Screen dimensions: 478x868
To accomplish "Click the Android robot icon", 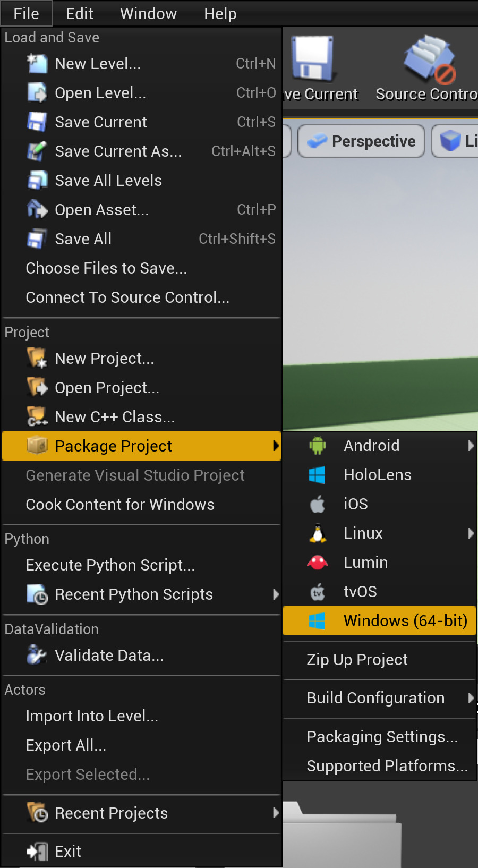I will coord(318,446).
